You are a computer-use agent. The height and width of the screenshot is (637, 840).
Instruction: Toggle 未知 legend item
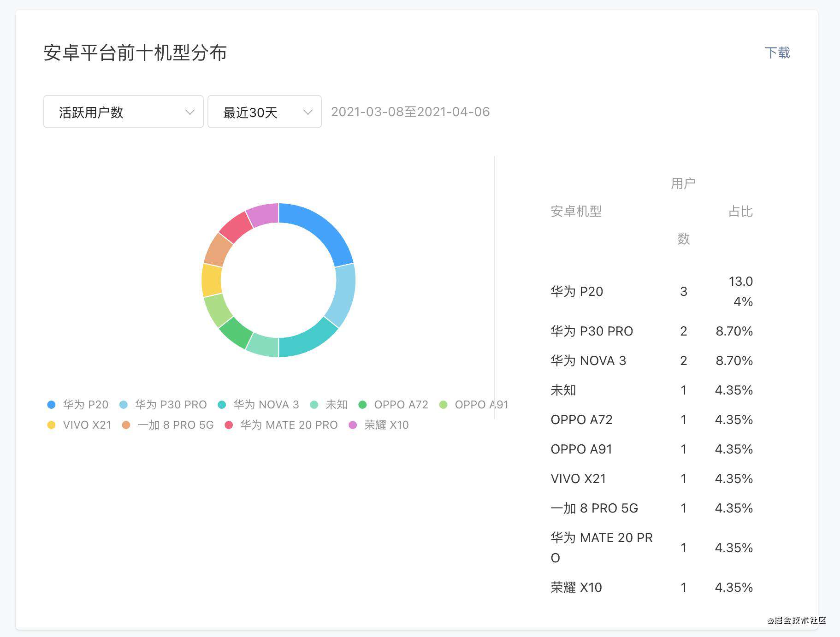click(x=329, y=405)
